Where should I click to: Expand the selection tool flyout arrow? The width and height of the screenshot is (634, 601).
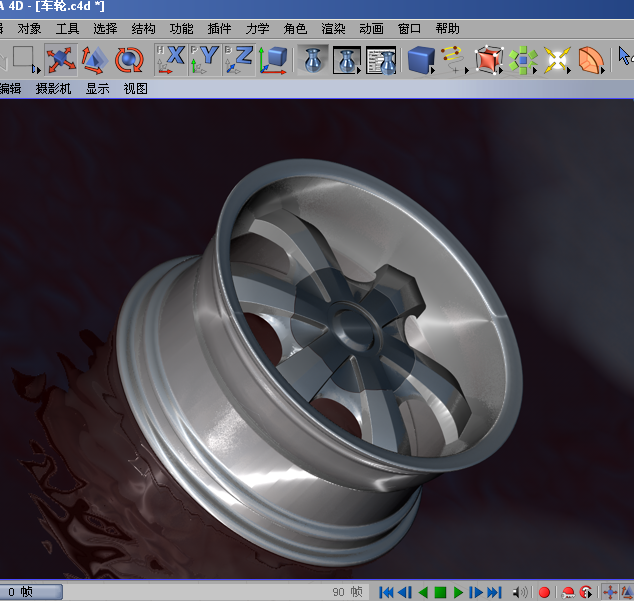38,70
